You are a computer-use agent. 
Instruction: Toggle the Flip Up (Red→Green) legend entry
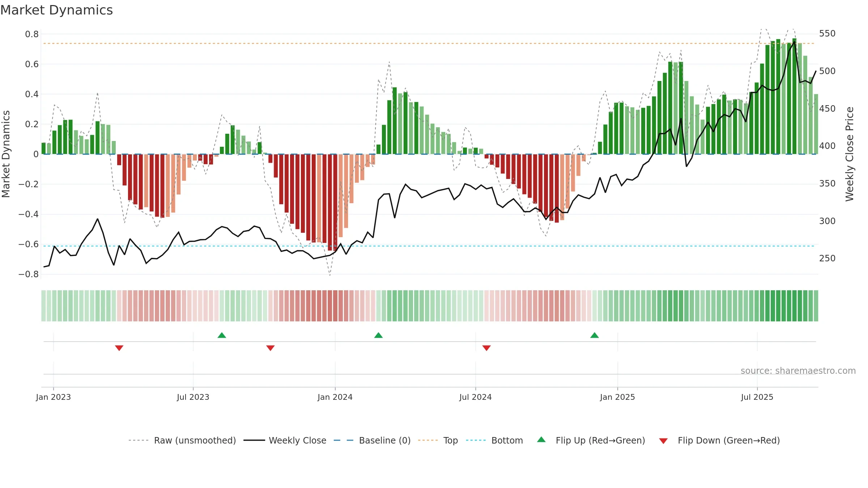(591, 440)
